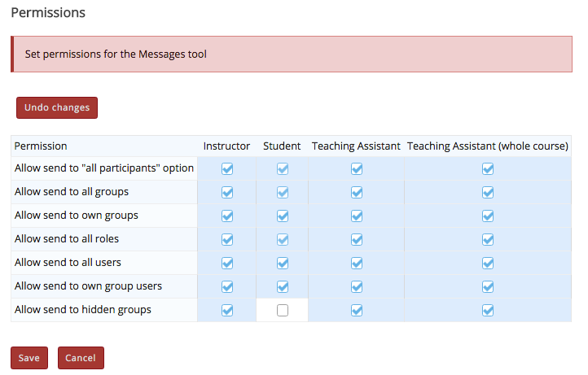Toggle Teaching Assistant 'Allow send to own groups'
588x375 pixels.
pos(356,216)
